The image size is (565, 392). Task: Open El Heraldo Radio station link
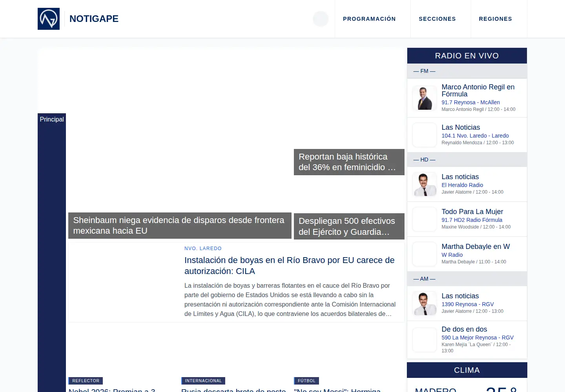click(462, 185)
